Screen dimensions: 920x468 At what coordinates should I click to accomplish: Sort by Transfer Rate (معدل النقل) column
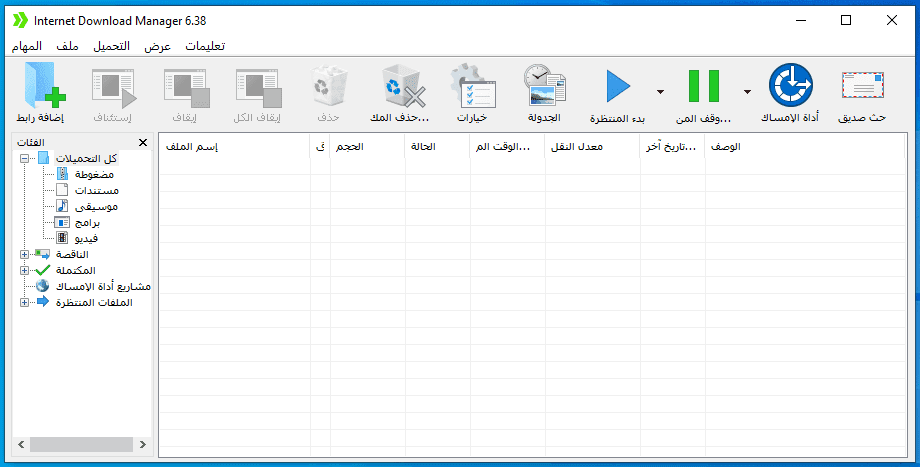[x=592, y=147]
